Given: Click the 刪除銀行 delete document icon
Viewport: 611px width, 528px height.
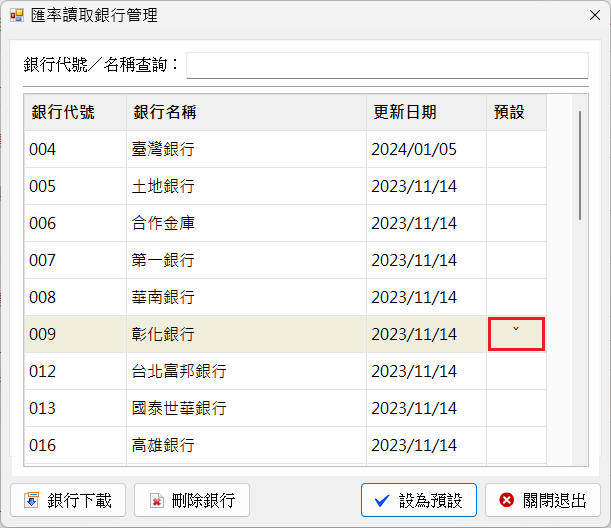Looking at the screenshot, I should coord(156,500).
